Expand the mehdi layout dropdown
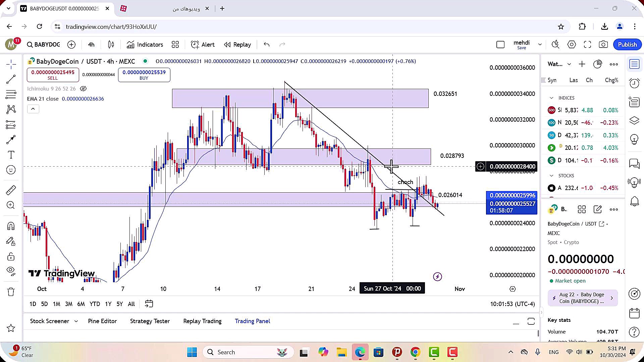 click(x=540, y=45)
